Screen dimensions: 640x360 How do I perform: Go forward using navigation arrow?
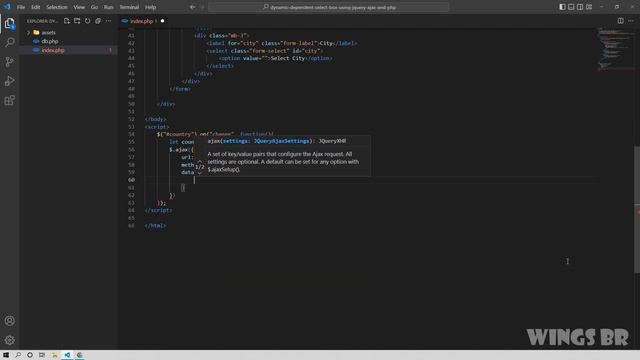[202, 7]
